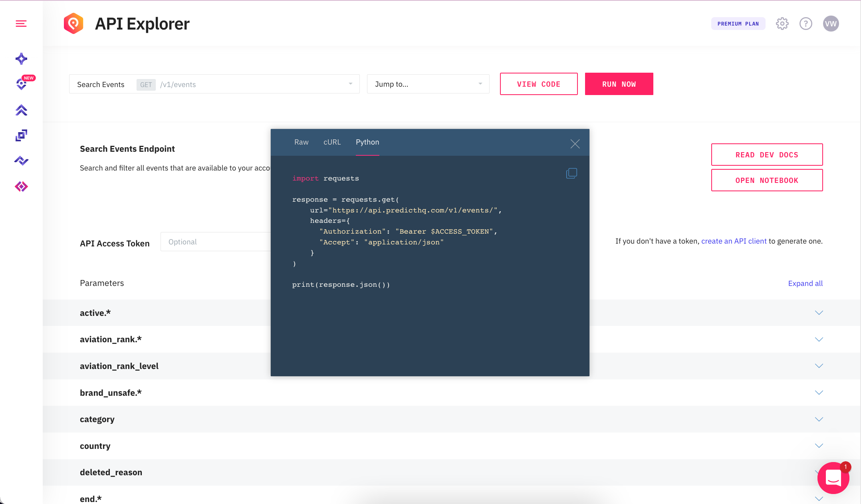Follow the create an API client link

(x=734, y=241)
